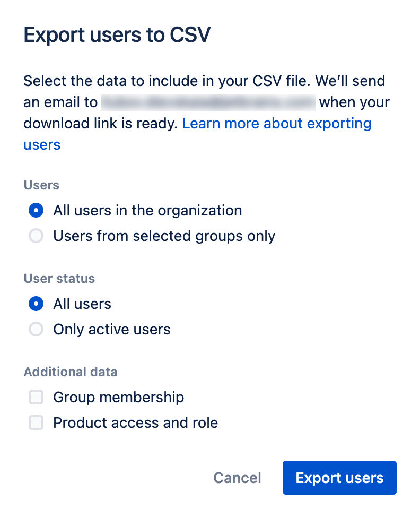Screen dimensions: 420x518
Task: Click the "Only active users" label text
Action: point(111,329)
